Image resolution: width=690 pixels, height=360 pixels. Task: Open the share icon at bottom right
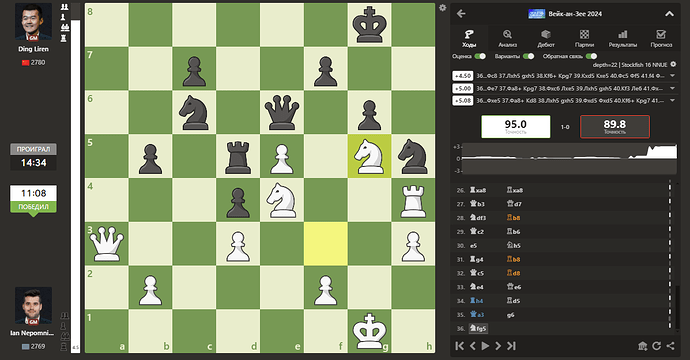(670, 346)
